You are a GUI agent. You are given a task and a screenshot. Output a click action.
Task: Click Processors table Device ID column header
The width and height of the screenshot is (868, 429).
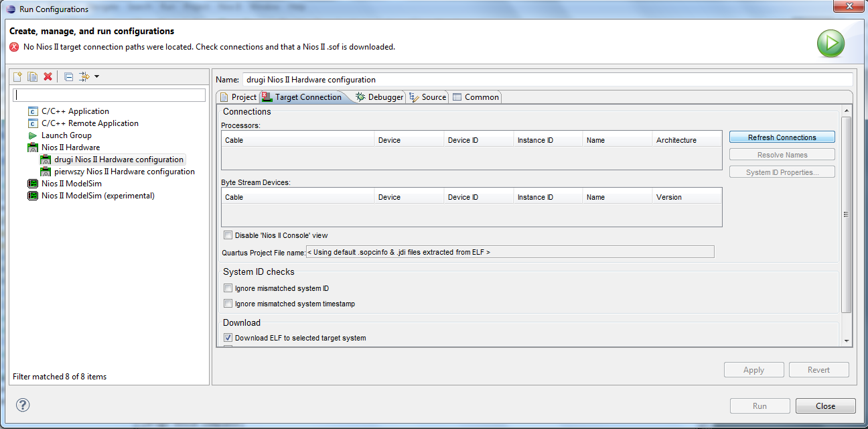click(x=478, y=140)
